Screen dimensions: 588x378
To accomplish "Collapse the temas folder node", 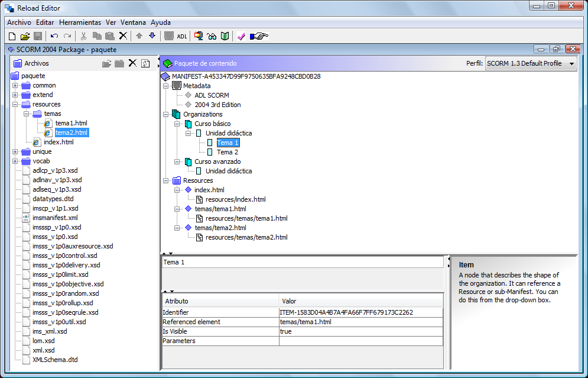I will [x=26, y=114].
